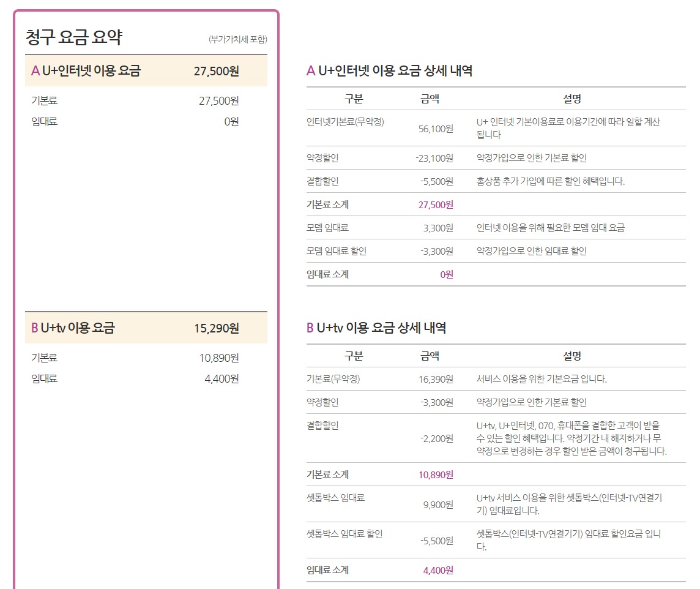Image resolution: width=700 pixels, height=589 pixels.
Task: Click '설명' column header in U+tv detail table
Action: [572, 356]
